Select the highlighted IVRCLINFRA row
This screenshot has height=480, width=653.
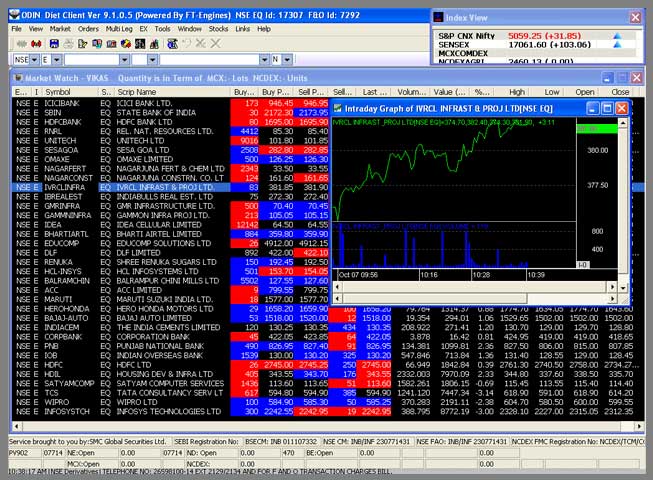(171, 187)
